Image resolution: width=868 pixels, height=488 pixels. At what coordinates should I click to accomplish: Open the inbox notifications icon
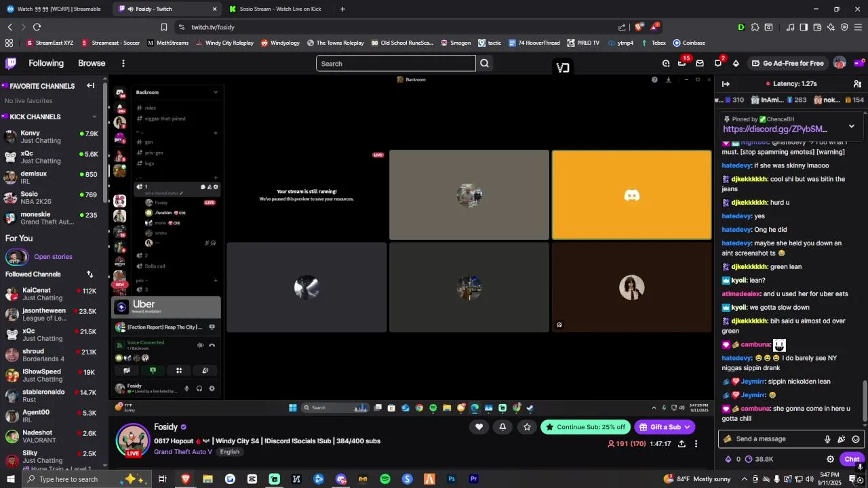coord(700,63)
